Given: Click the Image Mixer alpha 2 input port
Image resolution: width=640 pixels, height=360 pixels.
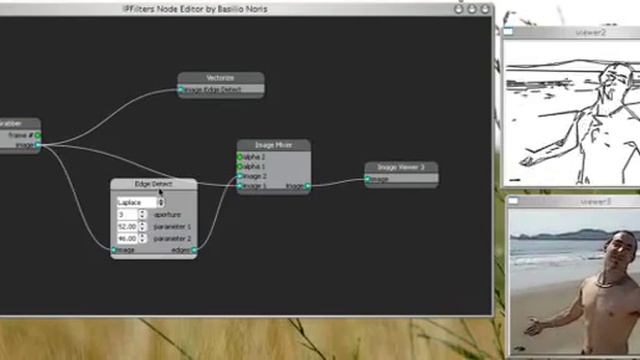Looking at the screenshot, I should [x=240, y=157].
